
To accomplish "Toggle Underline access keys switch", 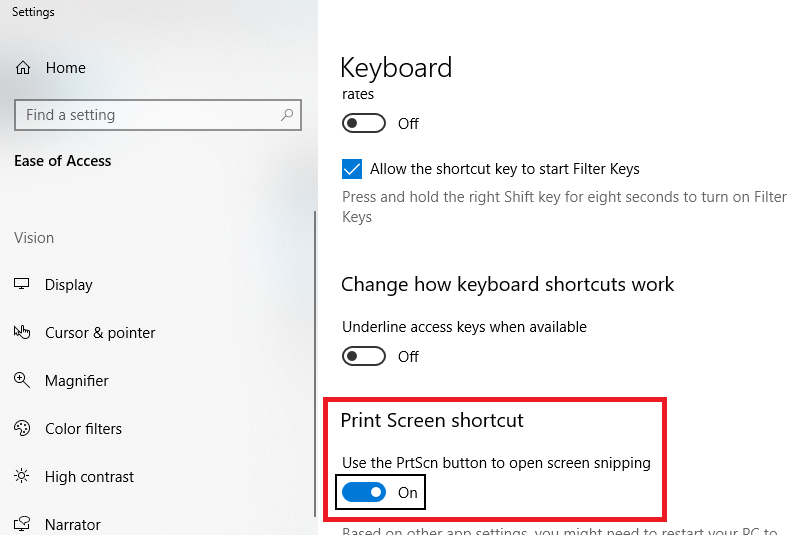I will click(x=364, y=356).
